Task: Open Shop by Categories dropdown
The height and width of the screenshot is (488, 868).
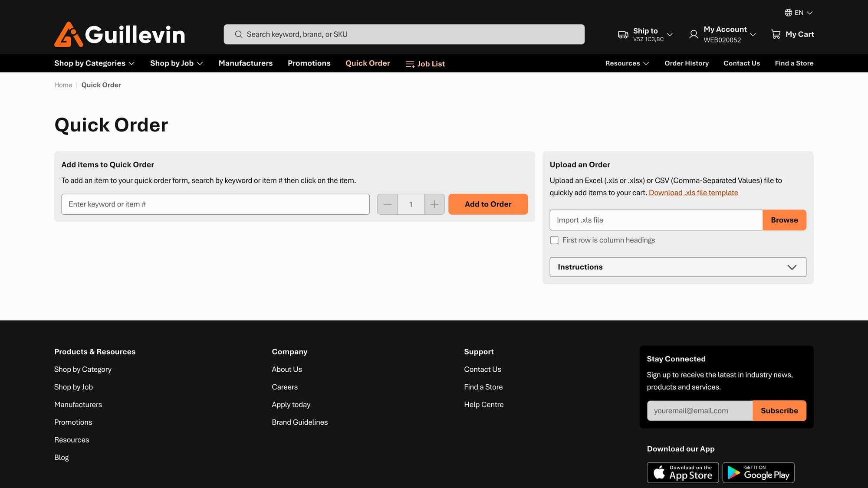Action: (94, 63)
